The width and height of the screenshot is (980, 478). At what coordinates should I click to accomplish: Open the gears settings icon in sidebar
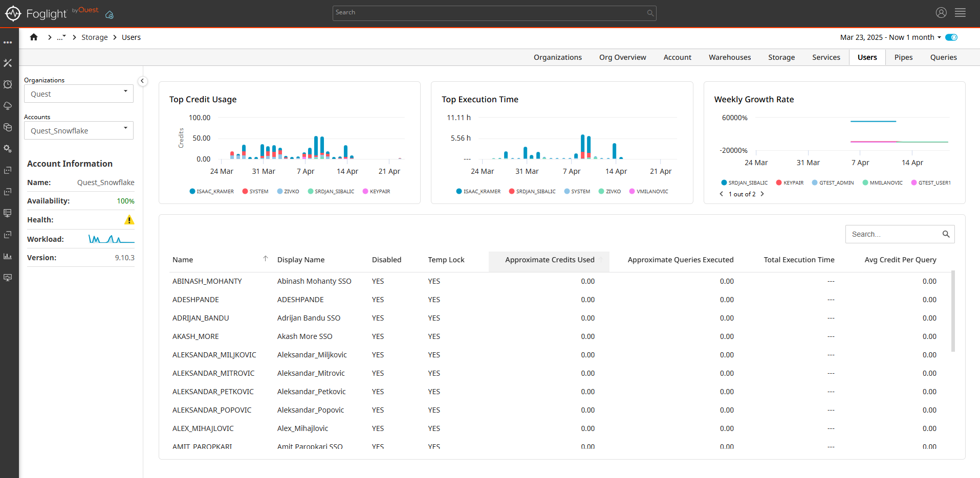(x=8, y=149)
